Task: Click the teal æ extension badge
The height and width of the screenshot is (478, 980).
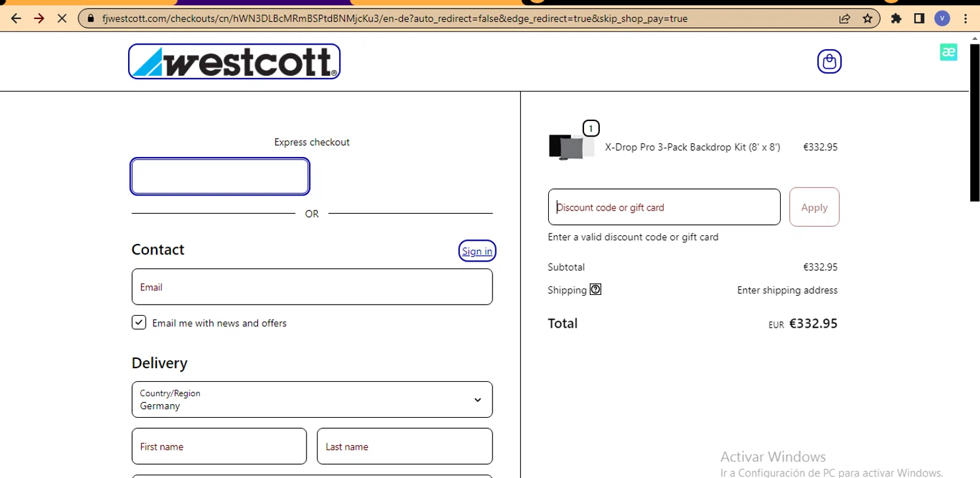Action: pyautogui.click(x=949, y=52)
